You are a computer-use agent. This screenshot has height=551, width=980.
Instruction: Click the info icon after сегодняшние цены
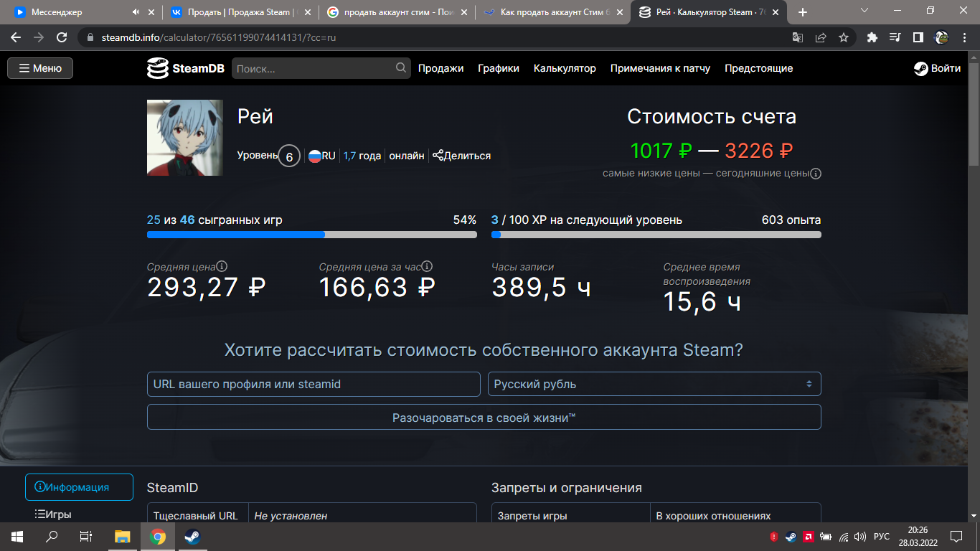[x=816, y=174]
